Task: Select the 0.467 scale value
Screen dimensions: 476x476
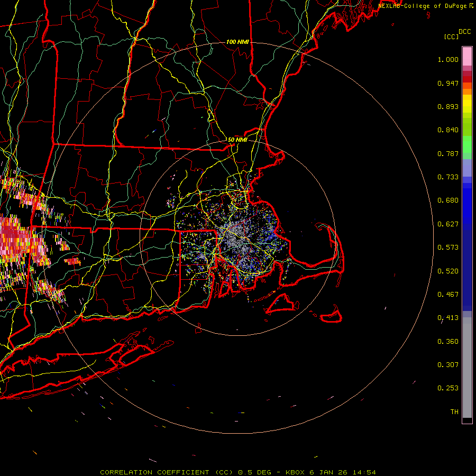Action: click(448, 295)
